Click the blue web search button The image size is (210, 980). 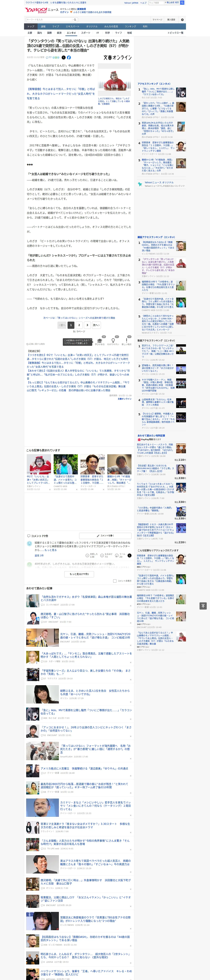click(x=182, y=3)
